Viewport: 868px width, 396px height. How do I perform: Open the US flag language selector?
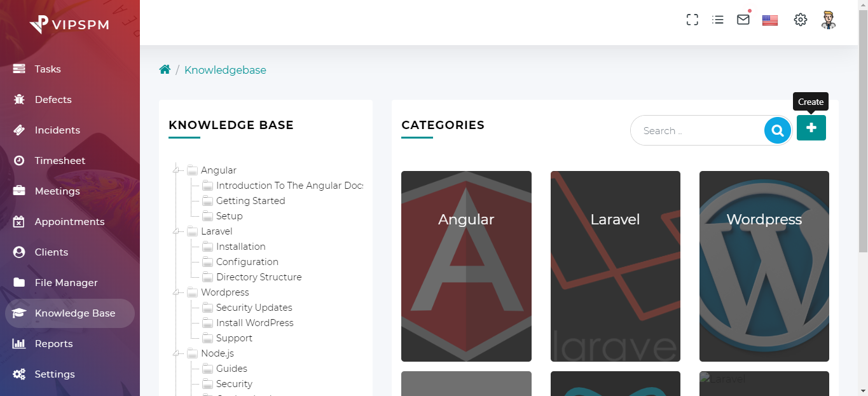click(x=770, y=20)
